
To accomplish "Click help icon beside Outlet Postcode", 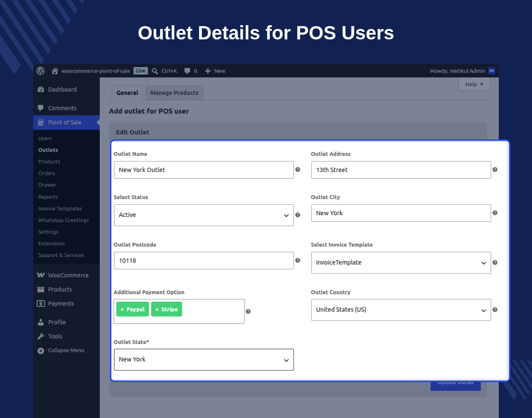I will [x=297, y=261].
